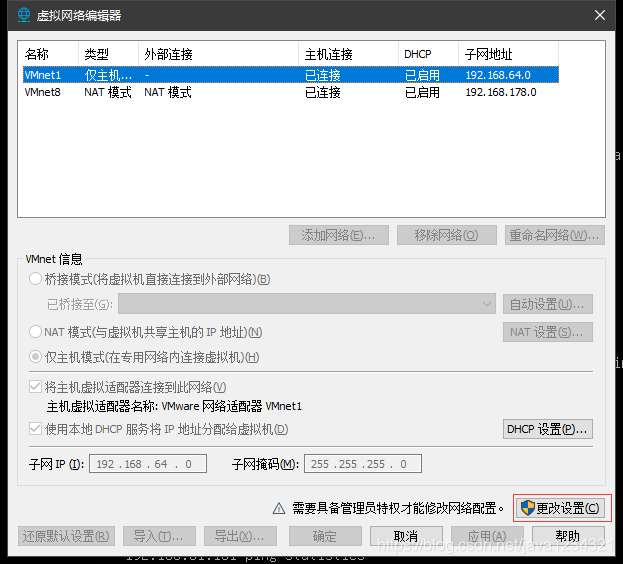Click the 取消 button
623x564 pixels.
pyautogui.click(x=406, y=536)
